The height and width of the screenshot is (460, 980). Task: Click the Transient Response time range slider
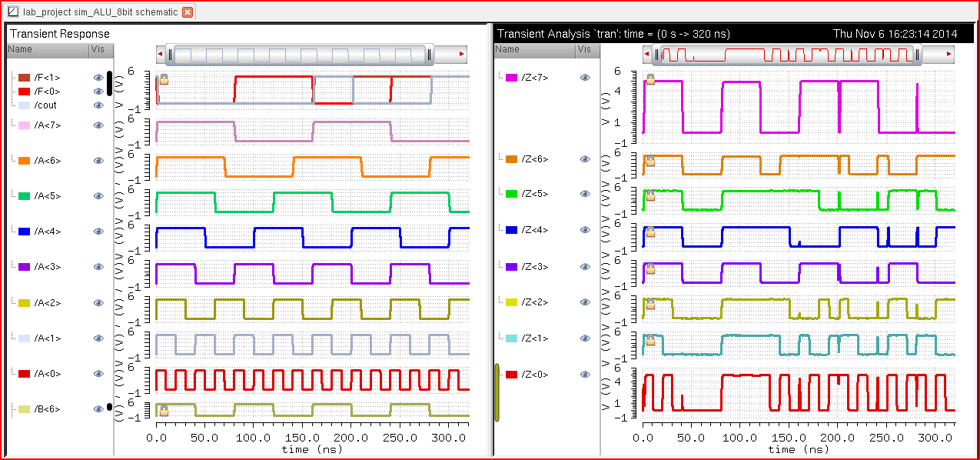click(301, 54)
